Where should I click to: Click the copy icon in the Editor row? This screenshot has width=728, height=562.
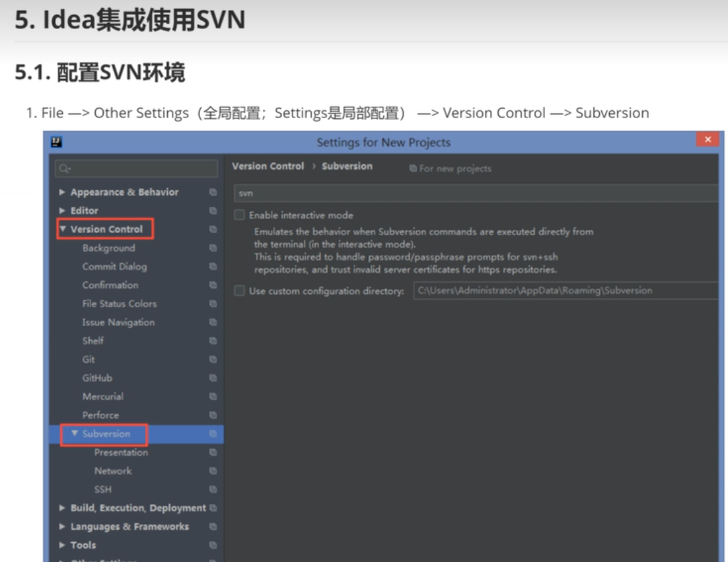point(213,211)
